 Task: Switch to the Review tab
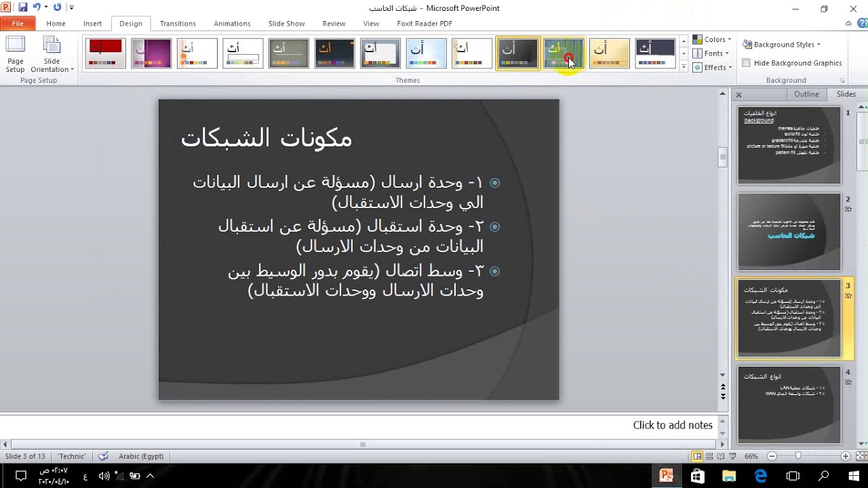pos(334,23)
